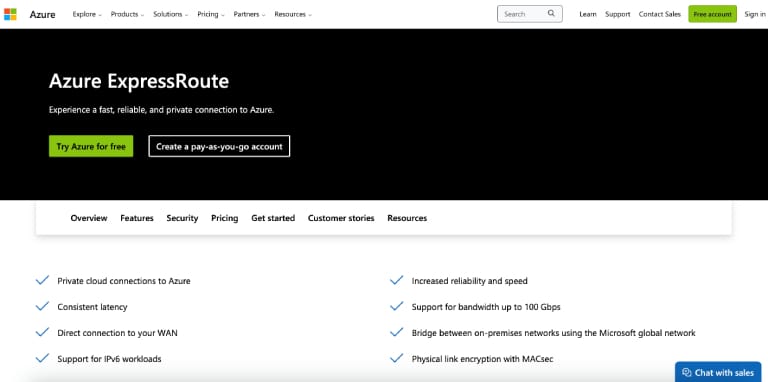Click text 'Physical link encryption with MACsec'
768x382 pixels.
point(482,359)
